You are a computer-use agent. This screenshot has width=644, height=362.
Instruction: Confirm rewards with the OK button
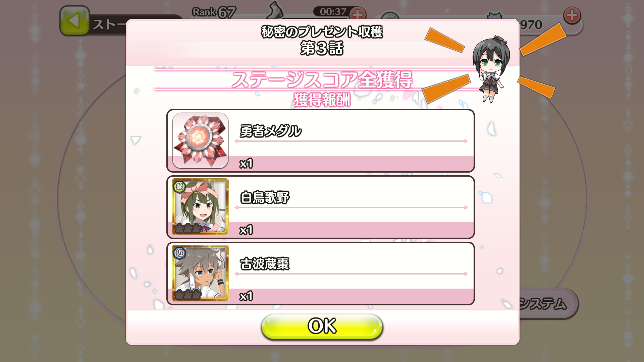tap(322, 326)
